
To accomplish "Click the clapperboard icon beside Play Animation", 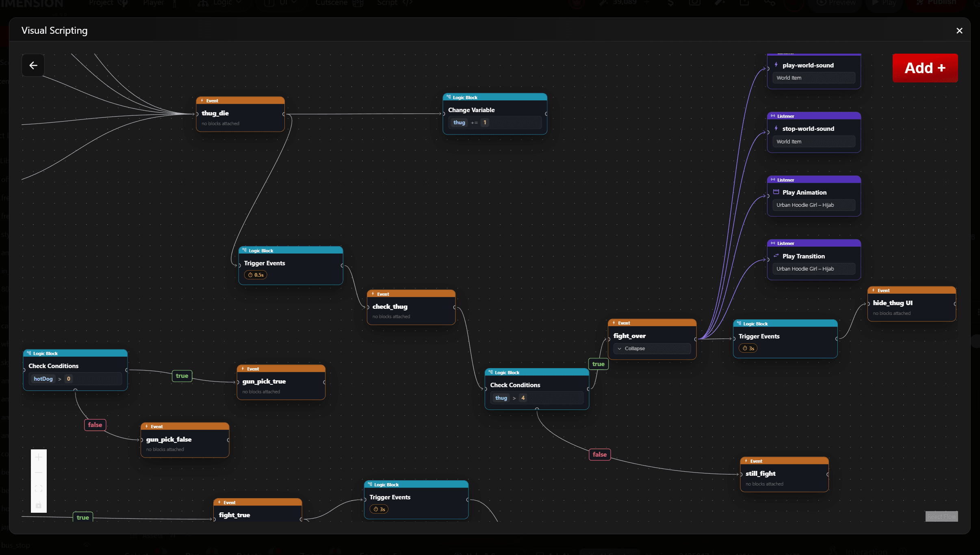I will click(x=776, y=192).
